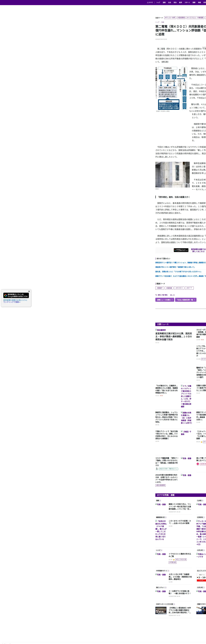206x644 pixels.
Task: Click the トップ breadcrumb link
Action: (157, 22)
